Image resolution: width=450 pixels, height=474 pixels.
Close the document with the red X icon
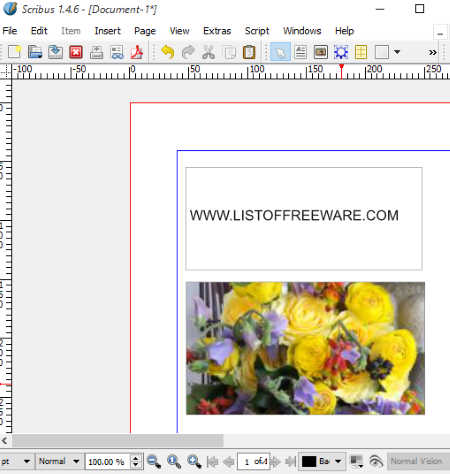tap(76, 52)
